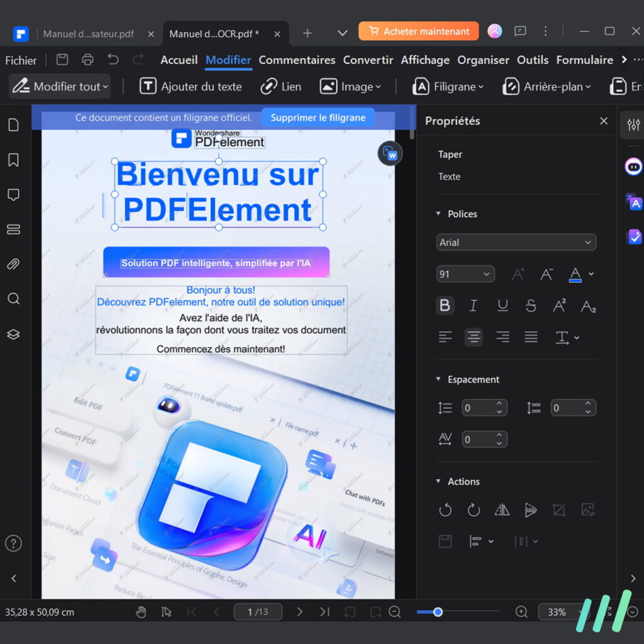Click Acheter maintenant button
644x644 pixels.
(x=418, y=31)
